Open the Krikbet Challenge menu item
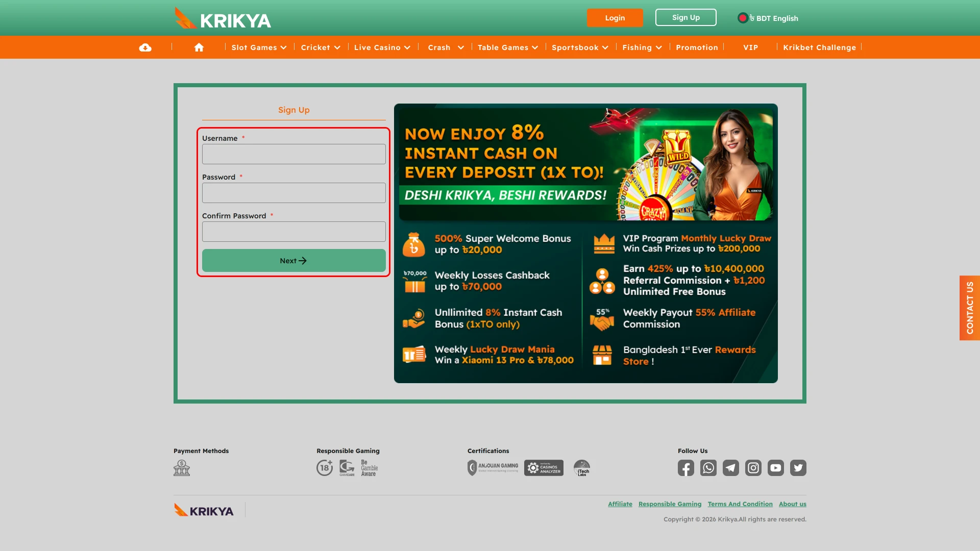This screenshot has width=980, height=551. [819, 47]
